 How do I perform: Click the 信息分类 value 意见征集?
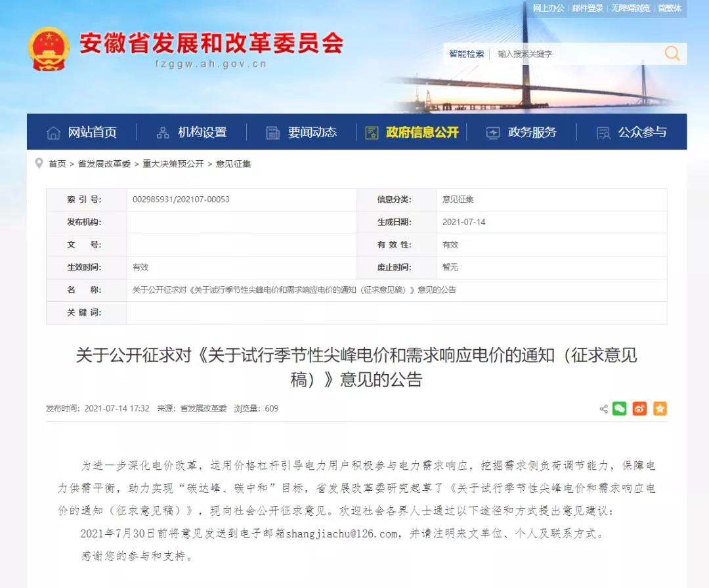pos(458,199)
